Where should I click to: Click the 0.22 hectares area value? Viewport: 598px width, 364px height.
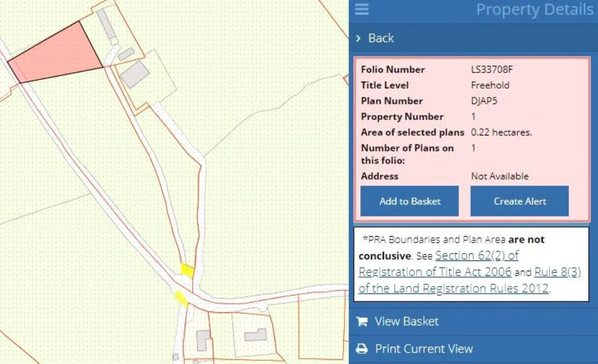coord(501,132)
